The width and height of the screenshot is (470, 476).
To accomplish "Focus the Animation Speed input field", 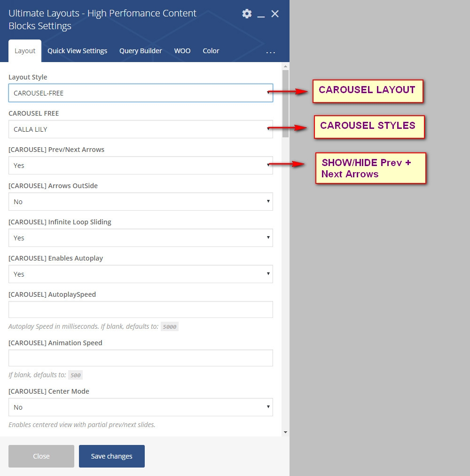I will [x=141, y=358].
